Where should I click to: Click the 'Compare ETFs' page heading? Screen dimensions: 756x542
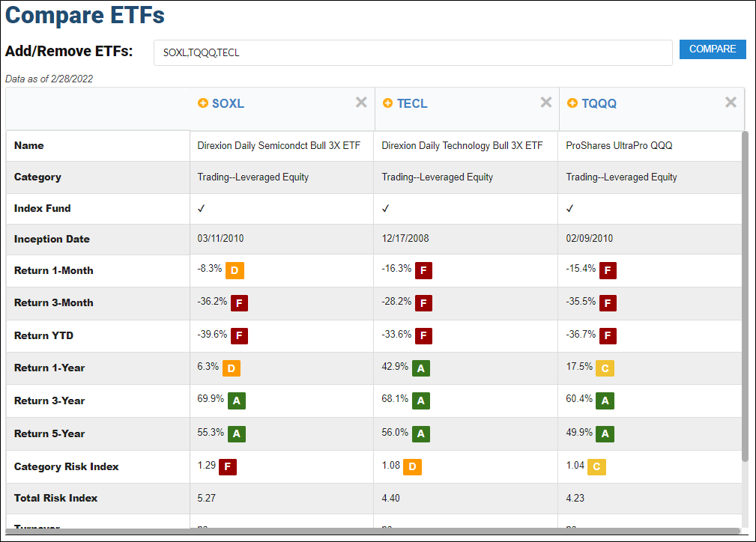coord(85,15)
